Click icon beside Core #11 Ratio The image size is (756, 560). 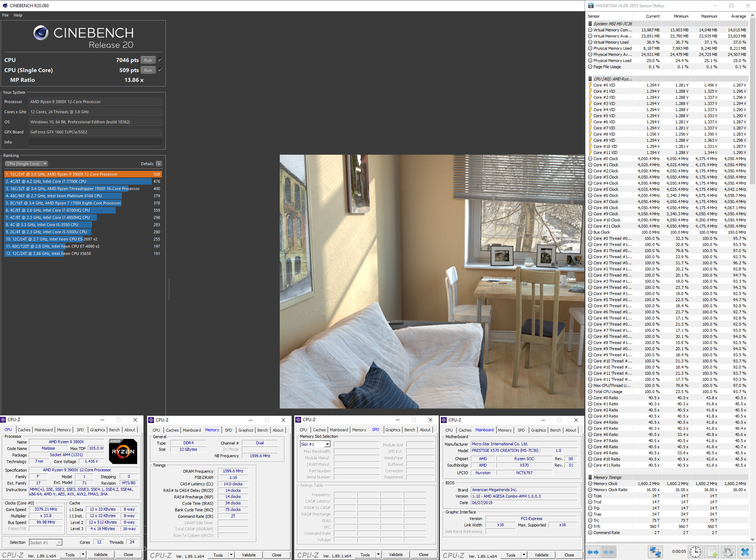click(x=590, y=465)
